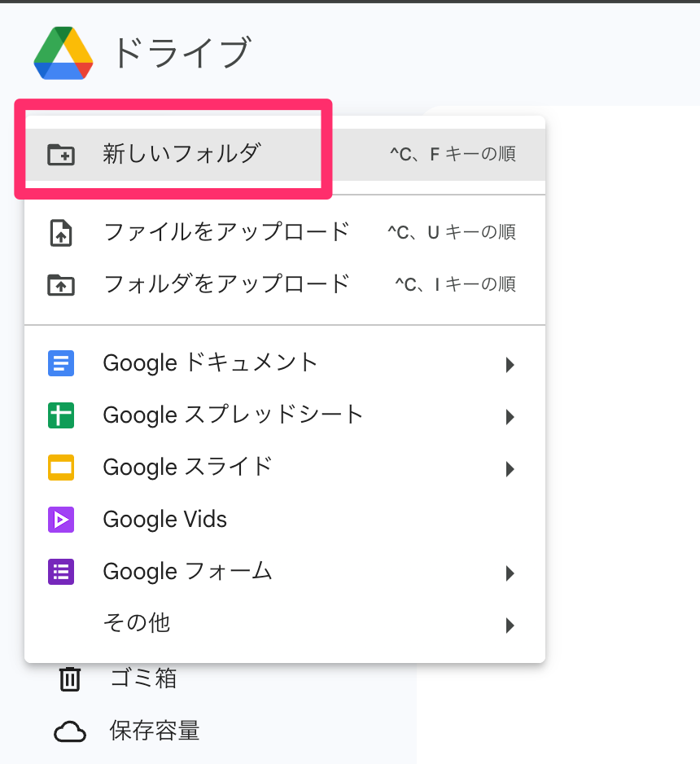Click the Google Drive logo icon

point(63,54)
